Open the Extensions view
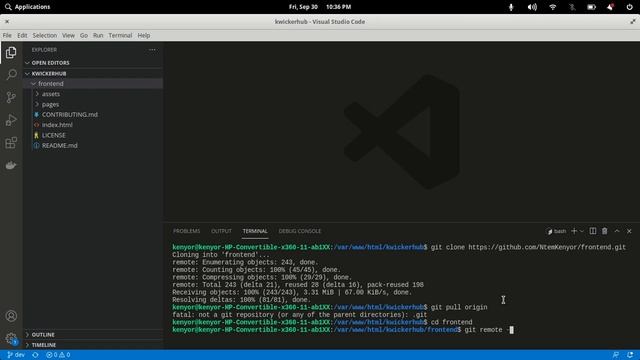Viewport: 640px width, 360px height. click(11, 143)
